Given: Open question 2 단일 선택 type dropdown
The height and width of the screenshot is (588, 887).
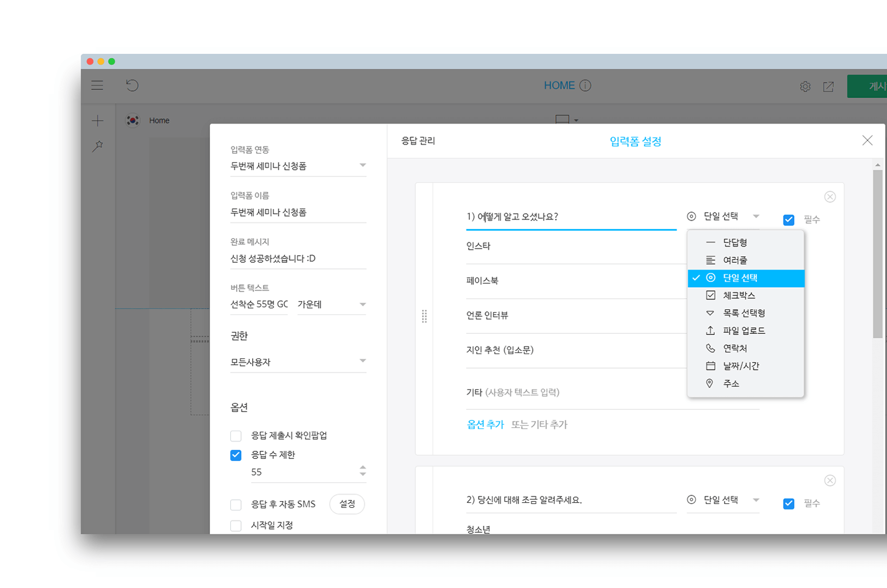Looking at the screenshot, I should click(723, 500).
